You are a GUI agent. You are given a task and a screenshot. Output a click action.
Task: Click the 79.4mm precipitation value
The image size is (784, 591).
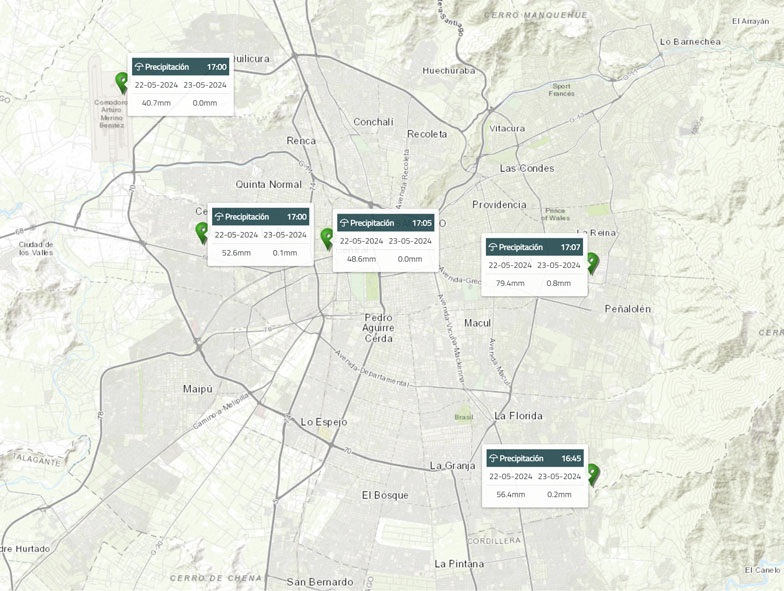[510, 283]
